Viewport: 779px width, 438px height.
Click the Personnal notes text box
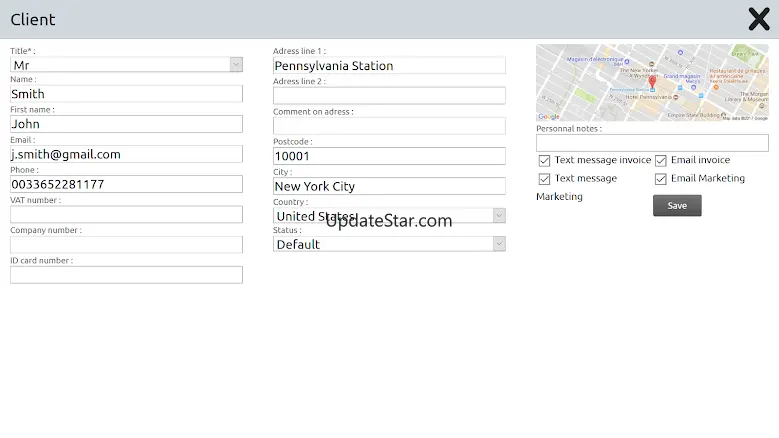click(x=652, y=143)
